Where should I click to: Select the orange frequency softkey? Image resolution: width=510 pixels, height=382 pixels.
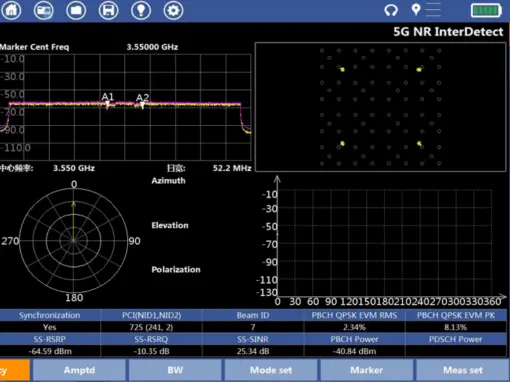coord(15,370)
